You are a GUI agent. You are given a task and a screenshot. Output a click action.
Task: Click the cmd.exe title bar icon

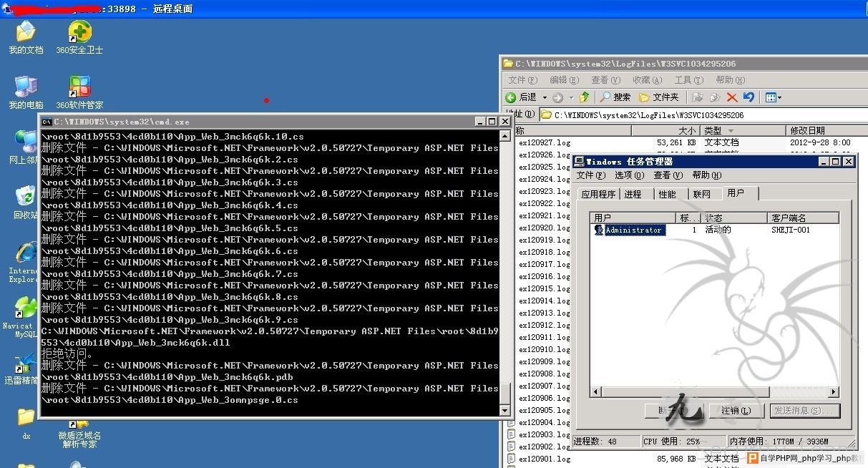47,122
